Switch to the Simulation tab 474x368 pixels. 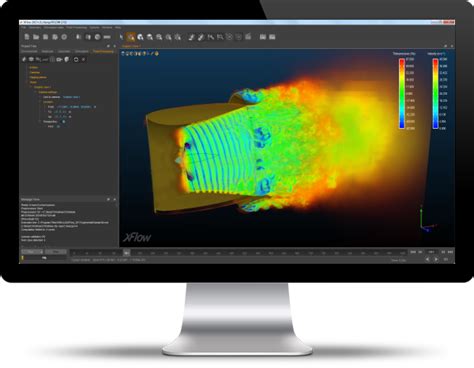(x=82, y=51)
